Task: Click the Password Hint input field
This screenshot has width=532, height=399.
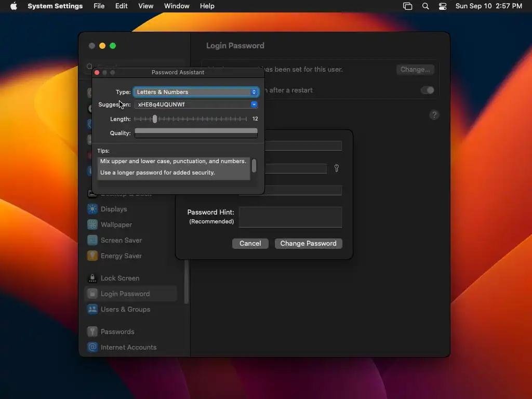Action: pyautogui.click(x=290, y=217)
